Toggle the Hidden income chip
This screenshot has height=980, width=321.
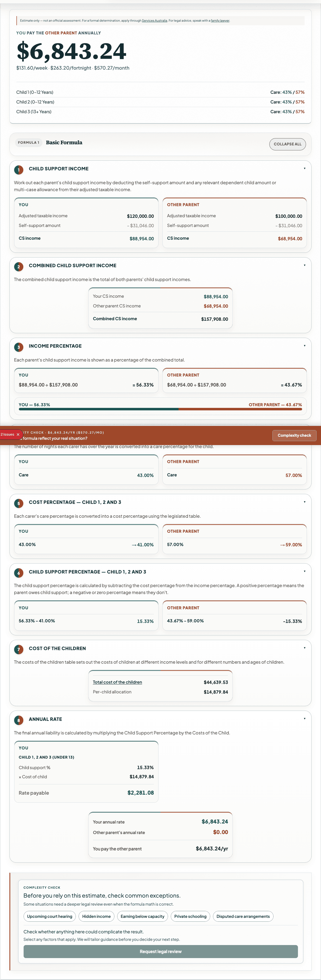(96, 916)
